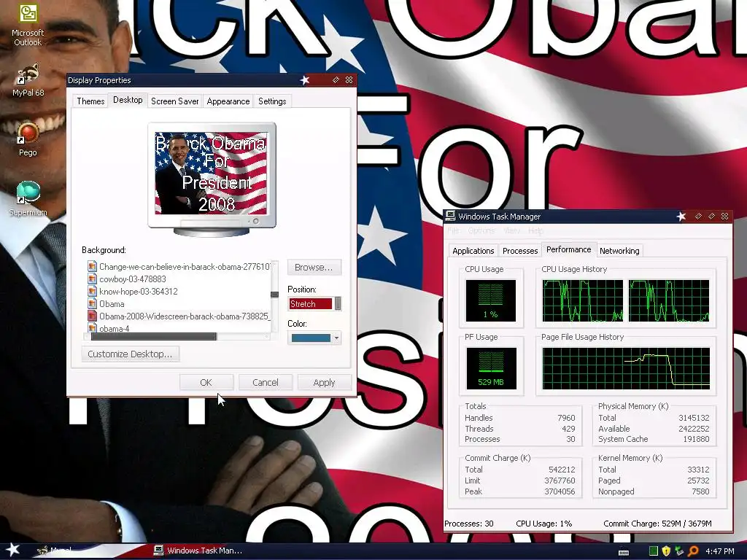Click the icon beside the Obama background entry
The width and height of the screenshot is (747, 560).
coord(92,304)
